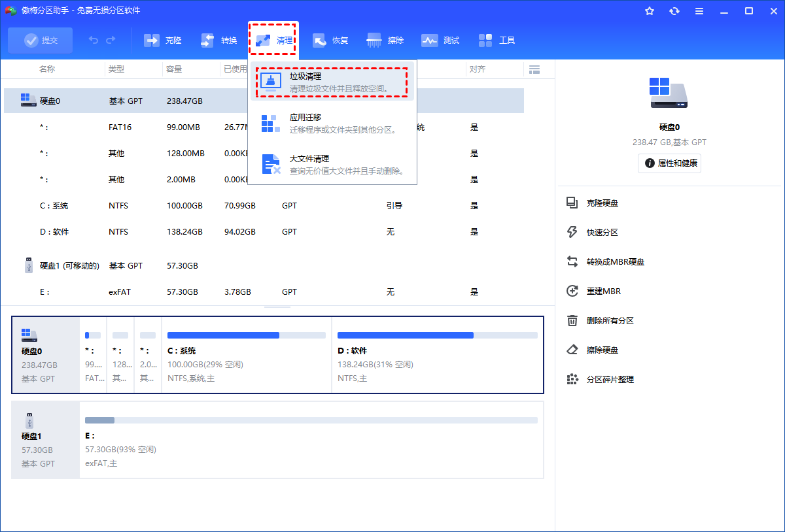The height and width of the screenshot is (532, 785).
Task: Select 大文件清理 menu entry
Action: tap(332, 164)
